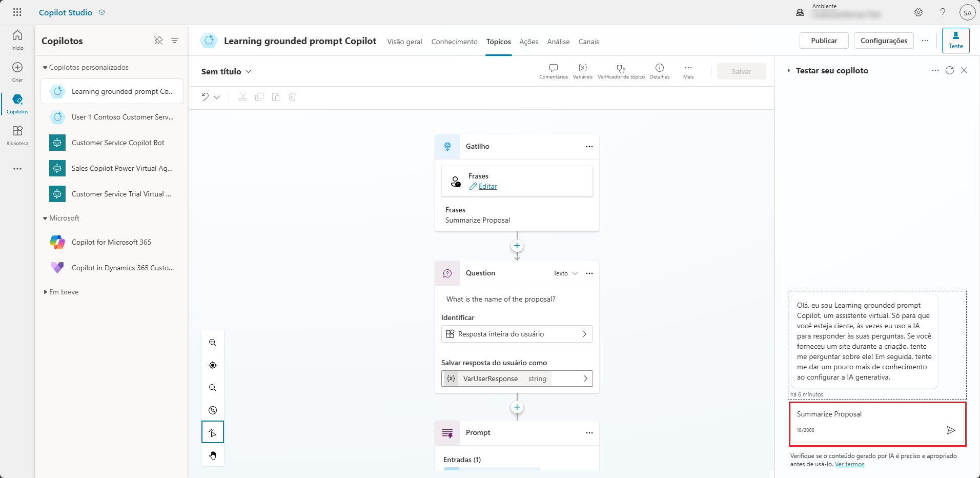Run Verificador de tópico
This screenshot has height=478, width=980.
pyautogui.click(x=621, y=71)
